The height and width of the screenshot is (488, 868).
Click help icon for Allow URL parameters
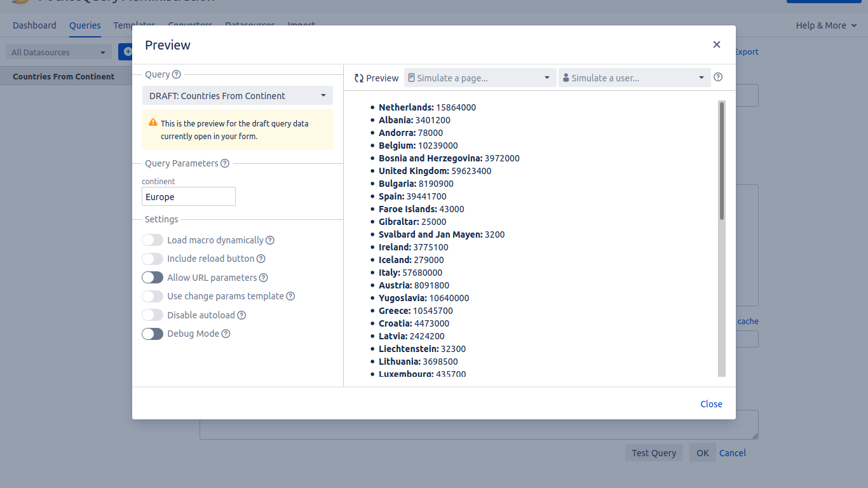(x=264, y=278)
